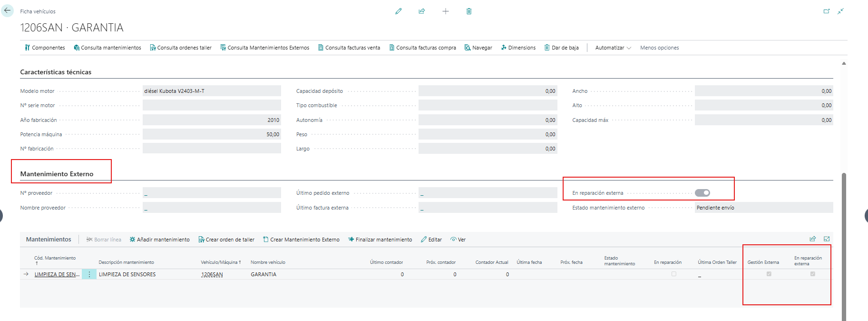Click the trash delete icon at top

(469, 11)
